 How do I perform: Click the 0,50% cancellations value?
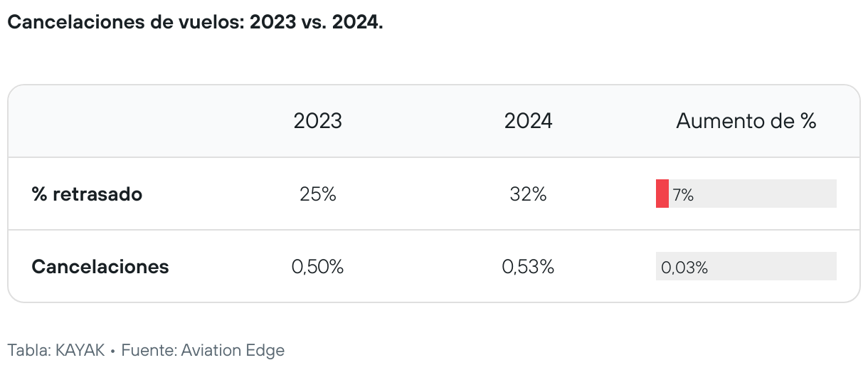pos(317,267)
